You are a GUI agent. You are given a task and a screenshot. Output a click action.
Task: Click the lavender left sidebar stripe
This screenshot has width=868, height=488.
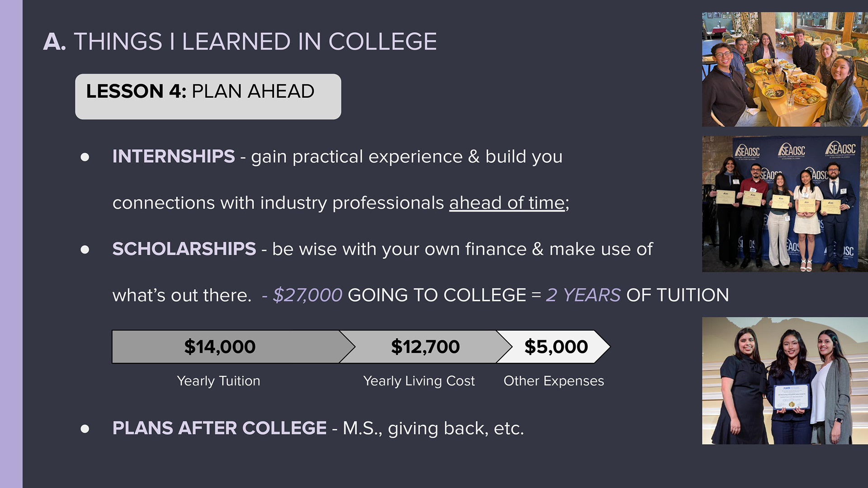11,244
